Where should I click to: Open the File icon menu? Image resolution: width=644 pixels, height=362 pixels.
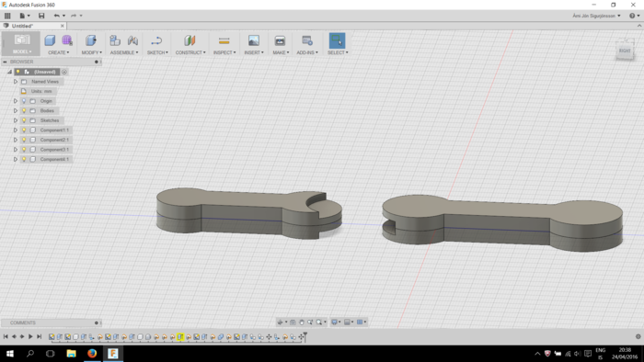(22, 16)
